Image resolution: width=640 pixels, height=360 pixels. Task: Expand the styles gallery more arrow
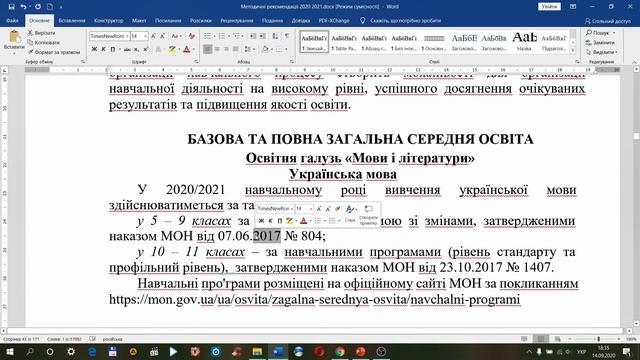tap(573, 51)
